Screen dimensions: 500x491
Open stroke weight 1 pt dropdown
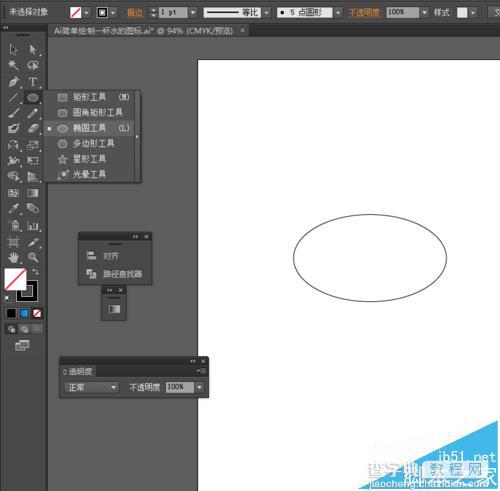coord(193,13)
